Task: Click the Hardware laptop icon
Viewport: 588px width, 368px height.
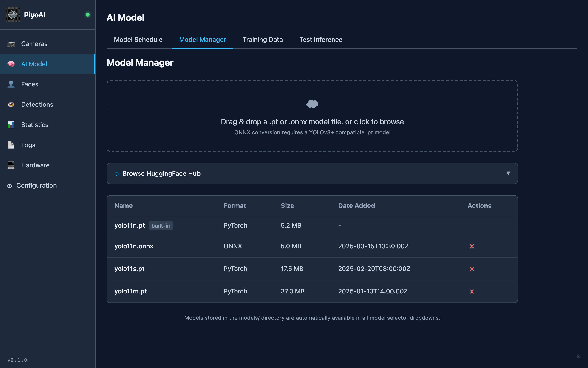Action: tap(11, 165)
